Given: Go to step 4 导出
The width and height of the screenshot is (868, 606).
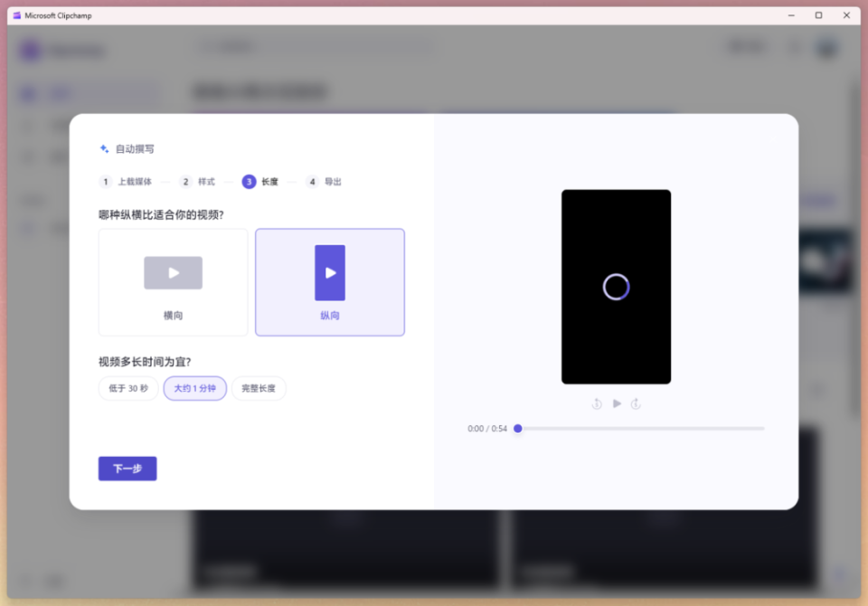Looking at the screenshot, I should click(x=323, y=182).
